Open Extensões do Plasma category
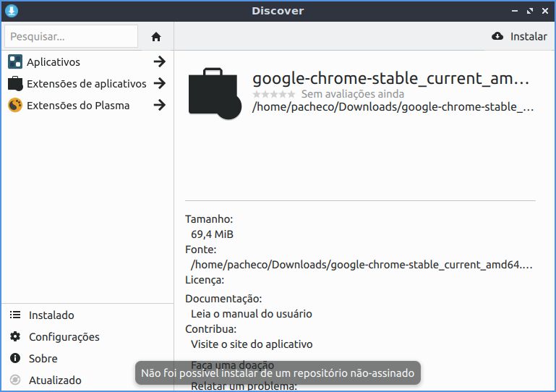 (87, 106)
